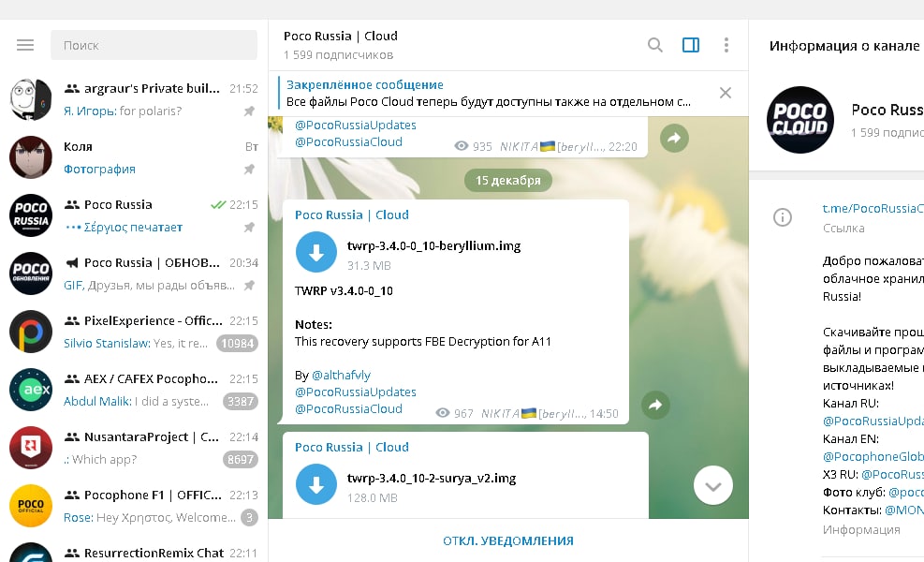This screenshot has width=924, height=562.
Task: Open the @althafvly mention link
Action: (x=341, y=375)
